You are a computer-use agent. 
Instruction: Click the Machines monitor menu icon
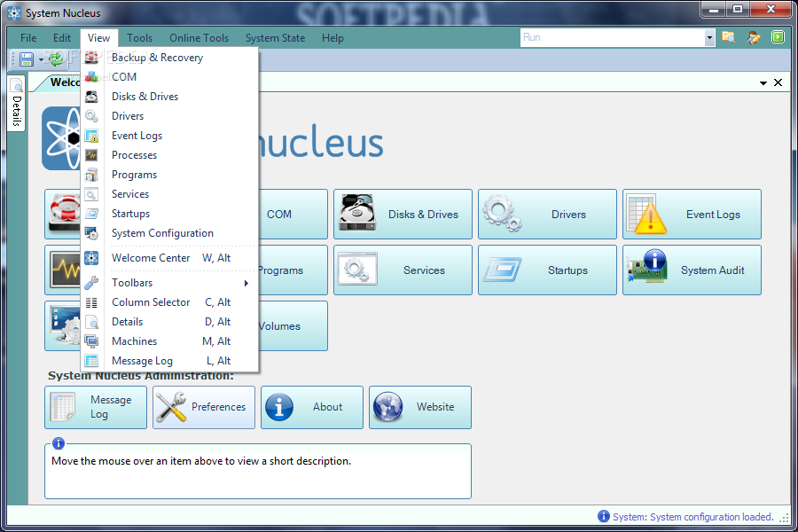coord(91,341)
